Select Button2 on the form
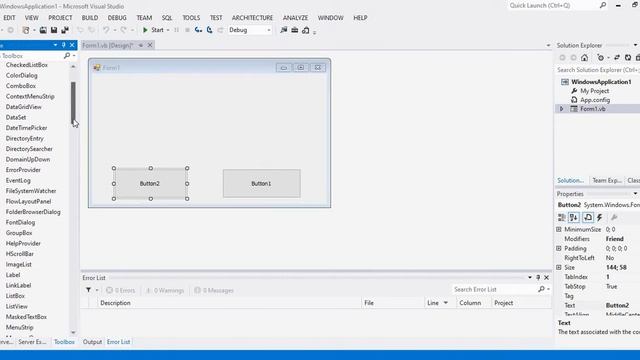This screenshot has height=360, width=640. pyautogui.click(x=150, y=184)
